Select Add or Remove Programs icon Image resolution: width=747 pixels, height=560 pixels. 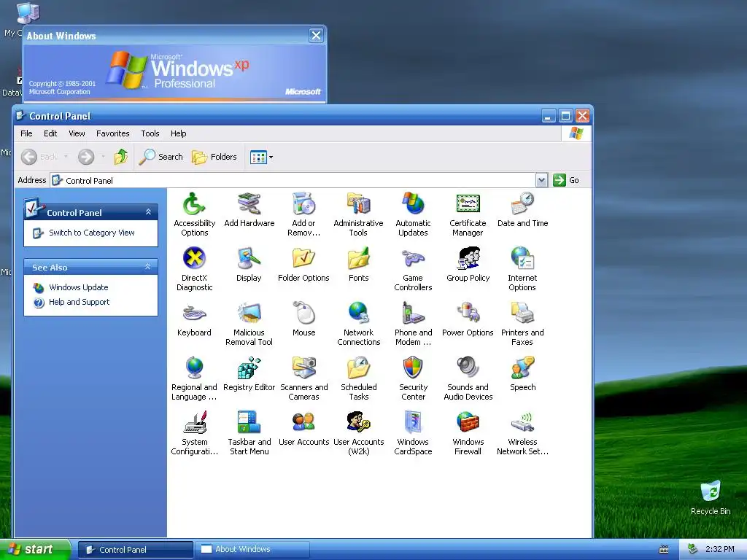[x=304, y=204]
